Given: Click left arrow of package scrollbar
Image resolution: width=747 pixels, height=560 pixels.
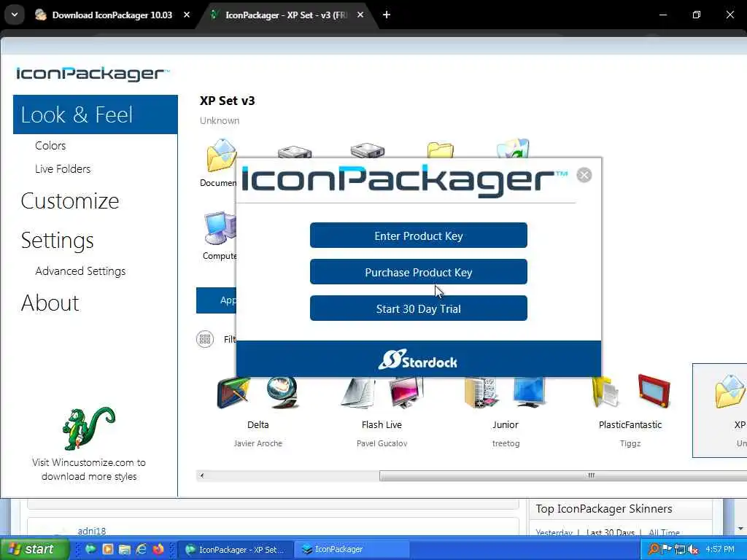Looking at the screenshot, I should click(x=202, y=475).
